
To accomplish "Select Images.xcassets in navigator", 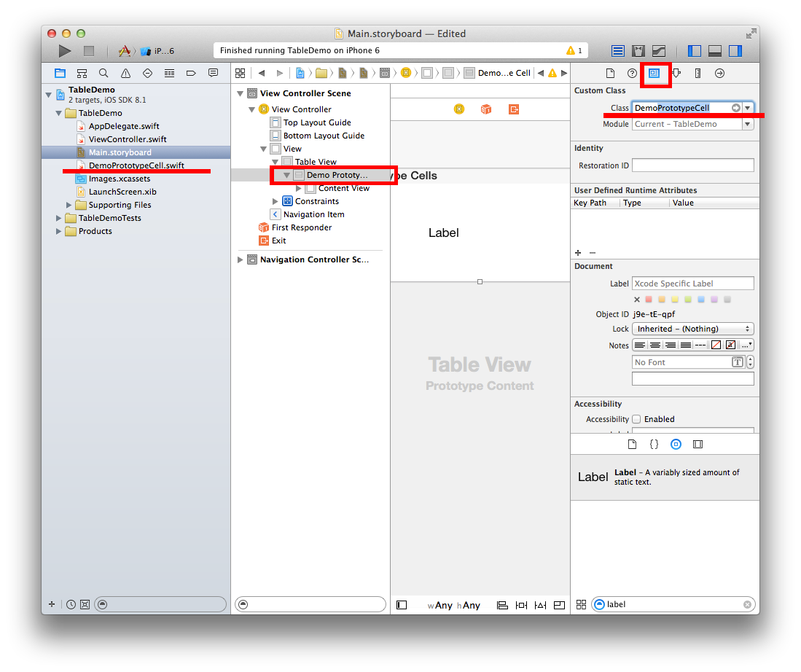I will pyautogui.click(x=119, y=179).
